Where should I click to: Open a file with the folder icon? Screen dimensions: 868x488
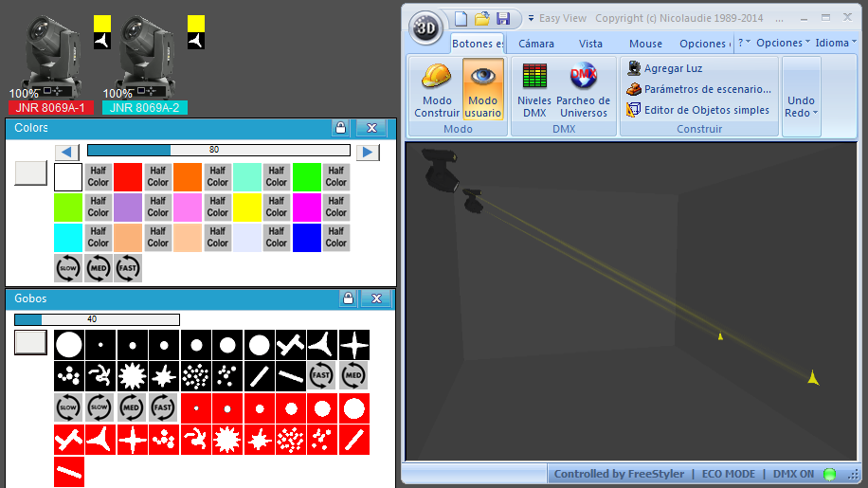point(481,19)
